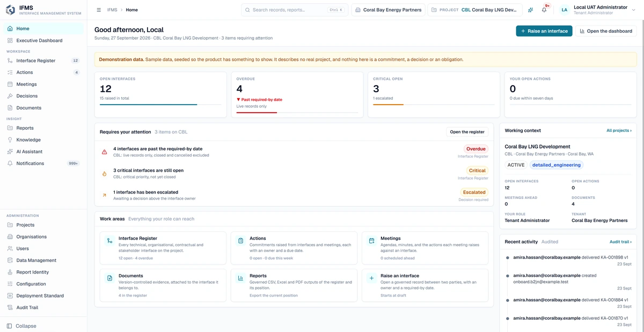Screen dimensions: 644x332
Task: Go to Actions in the sidebar
Action: click(x=43, y=72)
